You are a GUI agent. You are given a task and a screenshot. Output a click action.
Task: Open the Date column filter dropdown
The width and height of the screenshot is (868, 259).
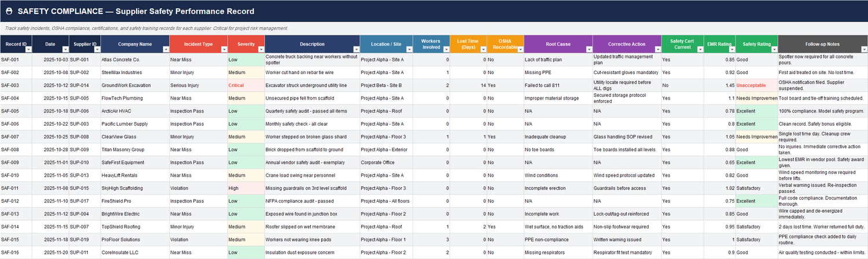point(65,50)
